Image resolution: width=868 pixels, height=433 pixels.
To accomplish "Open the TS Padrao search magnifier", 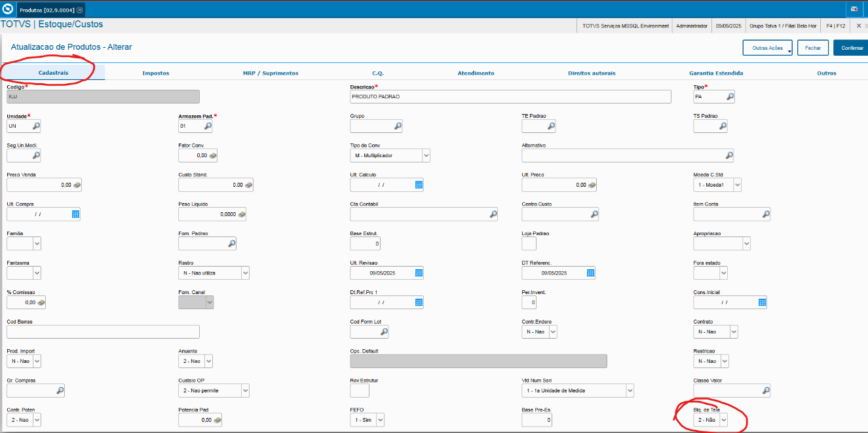I will 723,126.
